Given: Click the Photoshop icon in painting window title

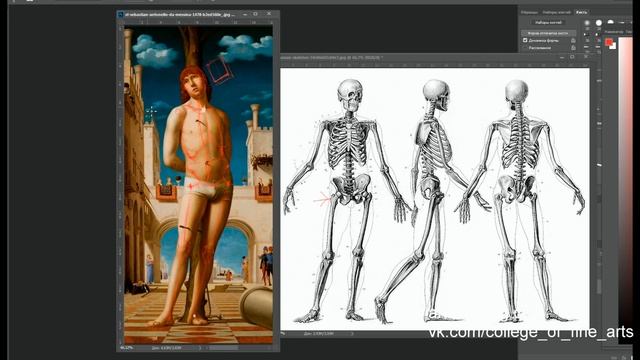Looking at the screenshot, I should (x=121, y=14).
